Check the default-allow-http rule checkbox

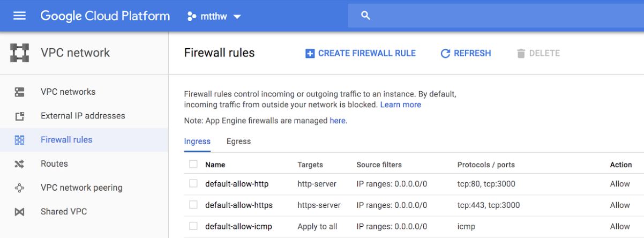[193, 184]
